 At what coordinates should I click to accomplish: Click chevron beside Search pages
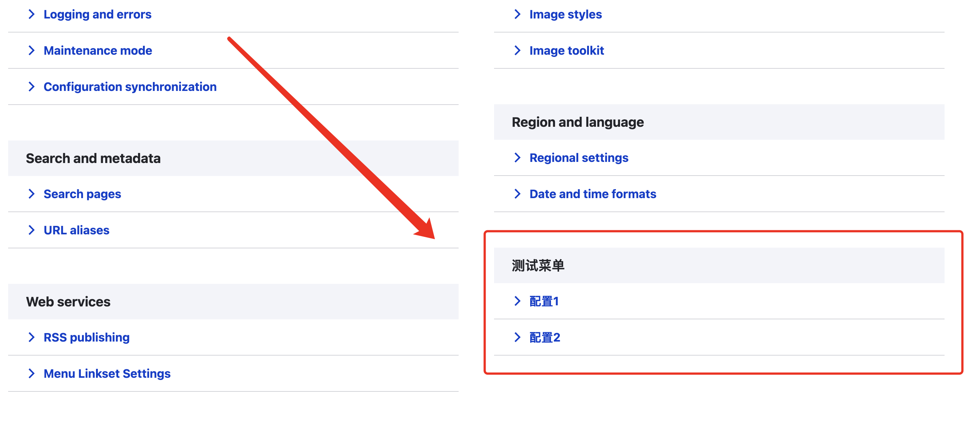point(32,194)
